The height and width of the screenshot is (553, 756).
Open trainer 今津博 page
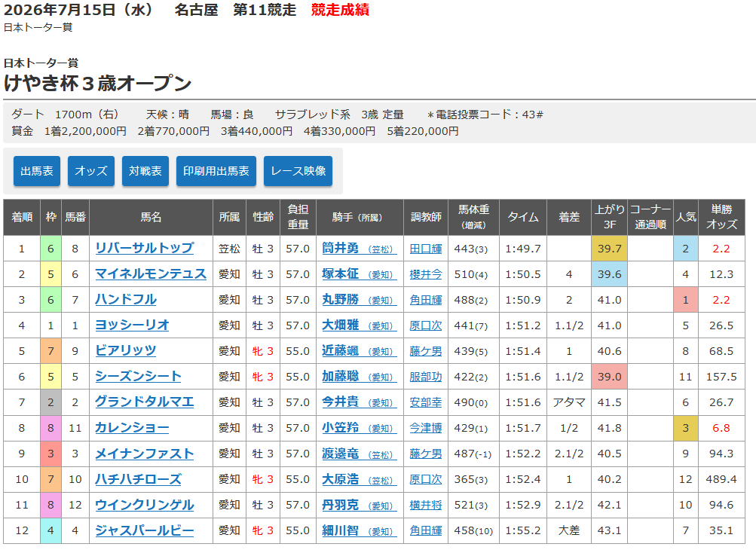[x=426, y=428]
